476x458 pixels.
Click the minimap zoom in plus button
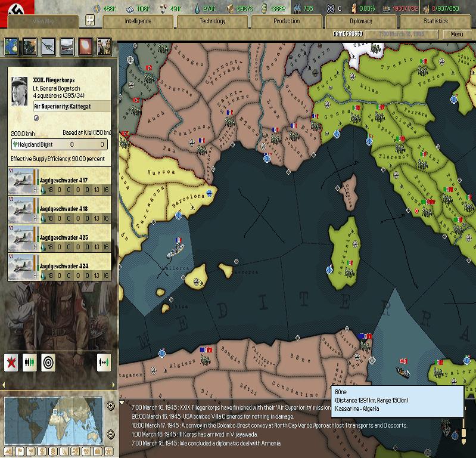(110, 406)
